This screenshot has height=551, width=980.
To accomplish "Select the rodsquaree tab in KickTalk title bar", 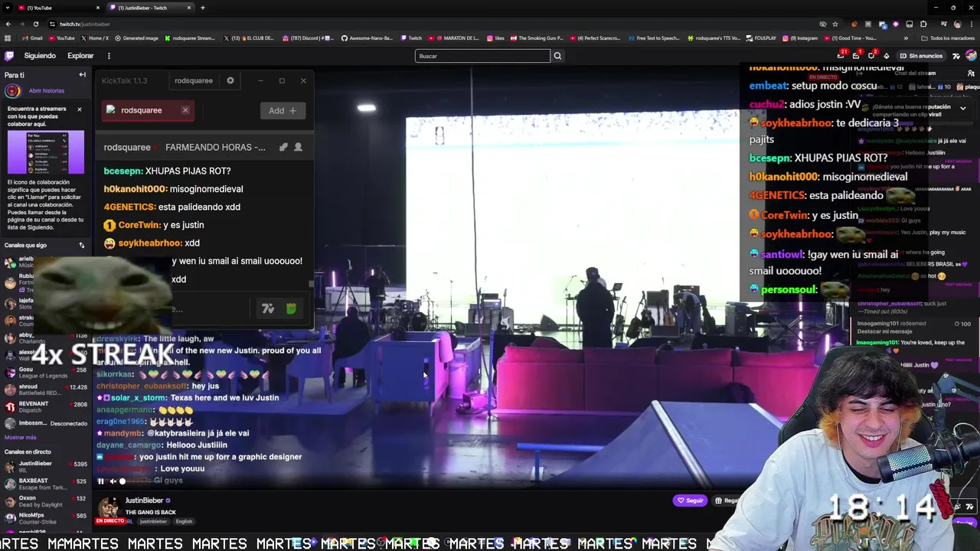I will click(x=194, y=80).
